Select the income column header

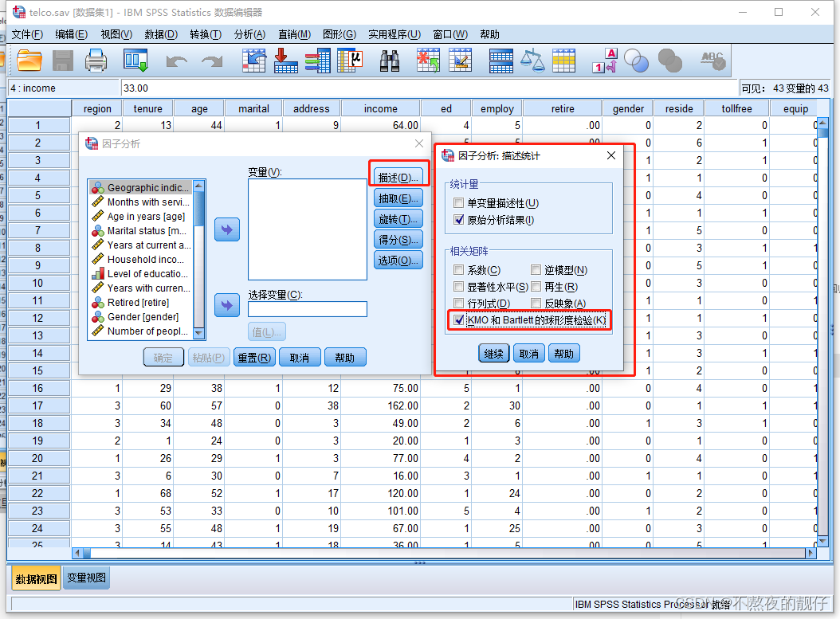[x=380, y=108]
